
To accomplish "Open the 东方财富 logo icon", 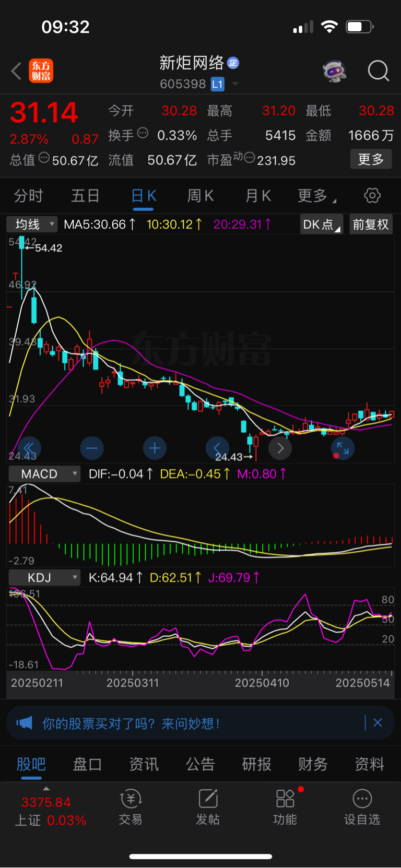I will pos(41,71).
